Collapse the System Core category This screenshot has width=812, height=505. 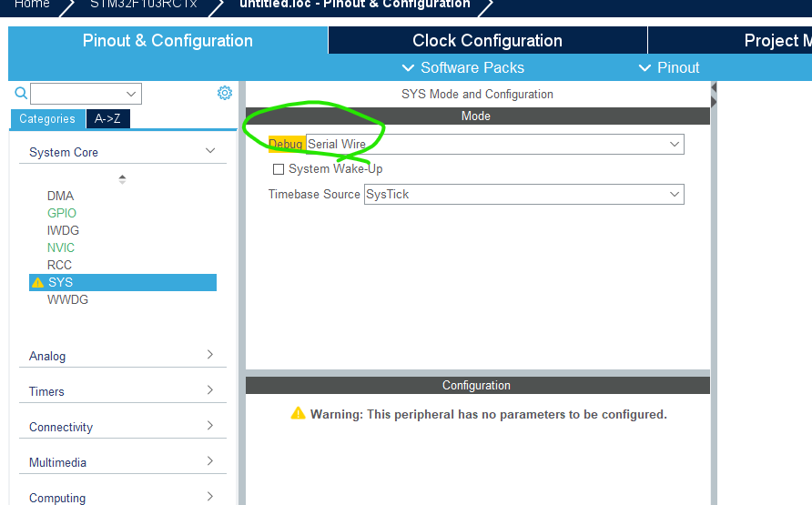point(122,152)
